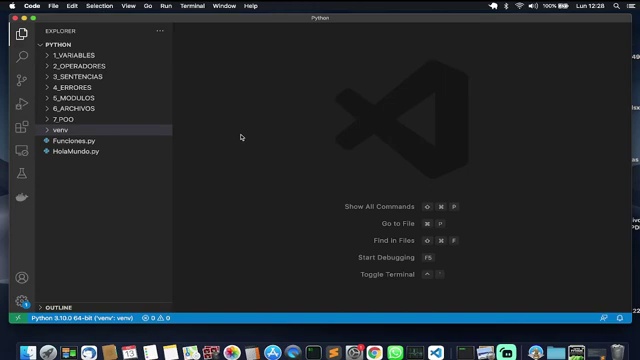Open the Edit menu

72,6
